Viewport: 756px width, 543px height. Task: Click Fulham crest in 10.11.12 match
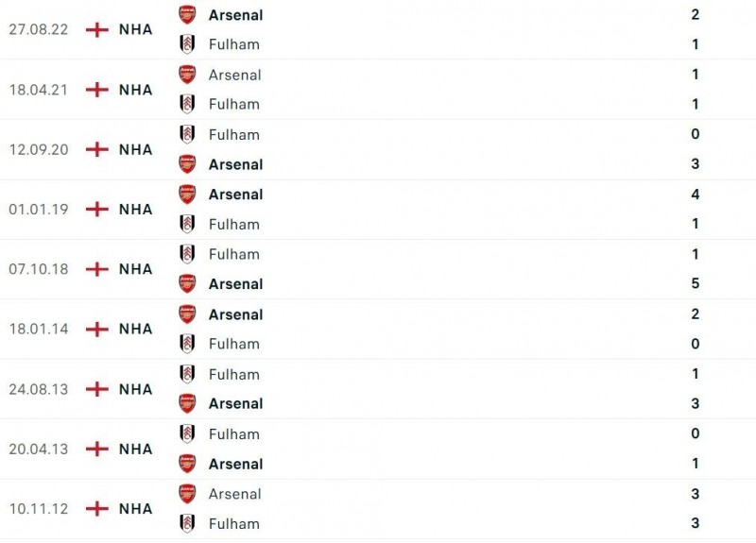tap(187, 523)
